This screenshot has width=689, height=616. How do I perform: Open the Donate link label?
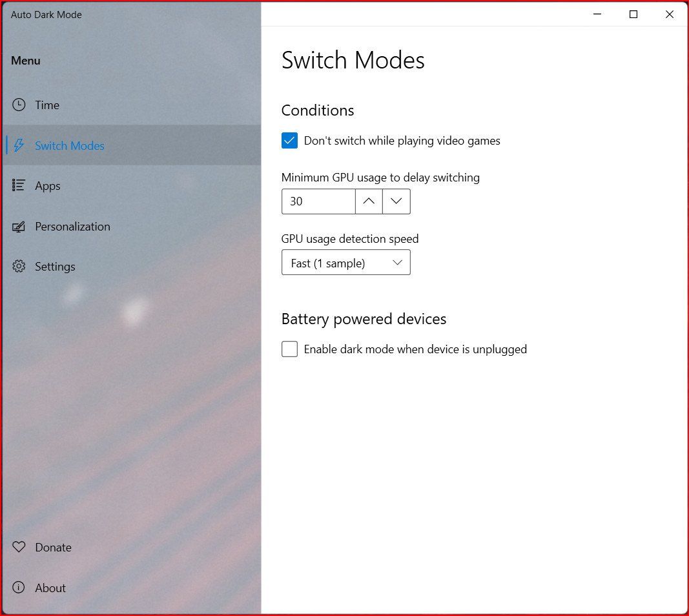53,548
